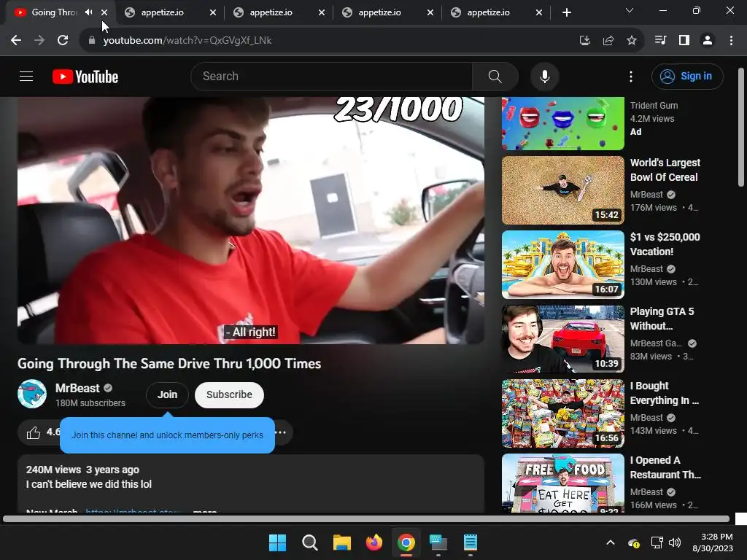Viewport: 747px width, 560px height.
Task: Open MrBeast channel avatar
Action: pyautogui.click(x=32, y=394)
